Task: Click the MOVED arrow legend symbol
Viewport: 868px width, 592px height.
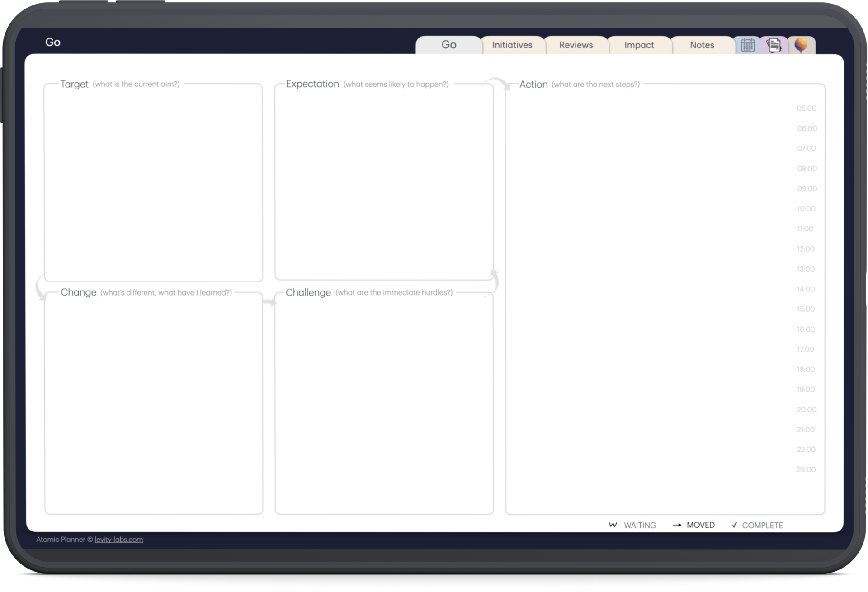Action: click(677, 525)
